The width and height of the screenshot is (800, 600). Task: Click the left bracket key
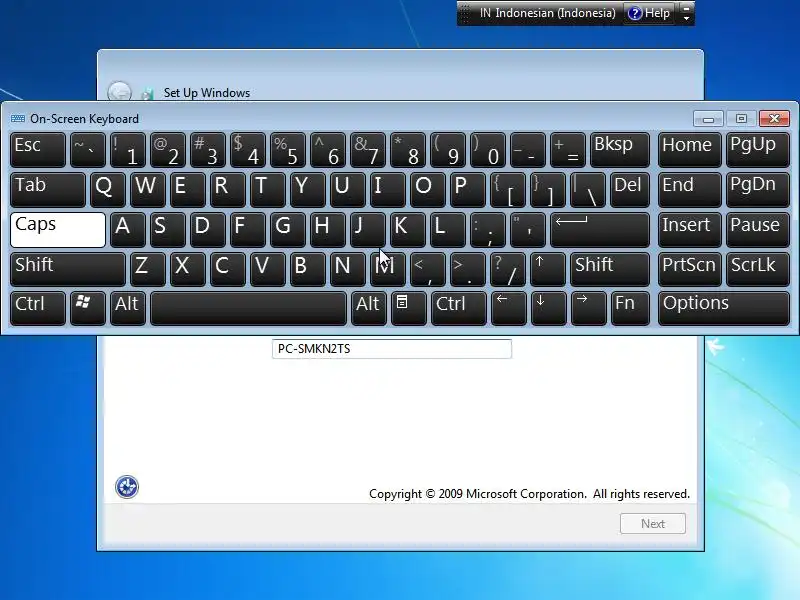click(x=508, y=190)
